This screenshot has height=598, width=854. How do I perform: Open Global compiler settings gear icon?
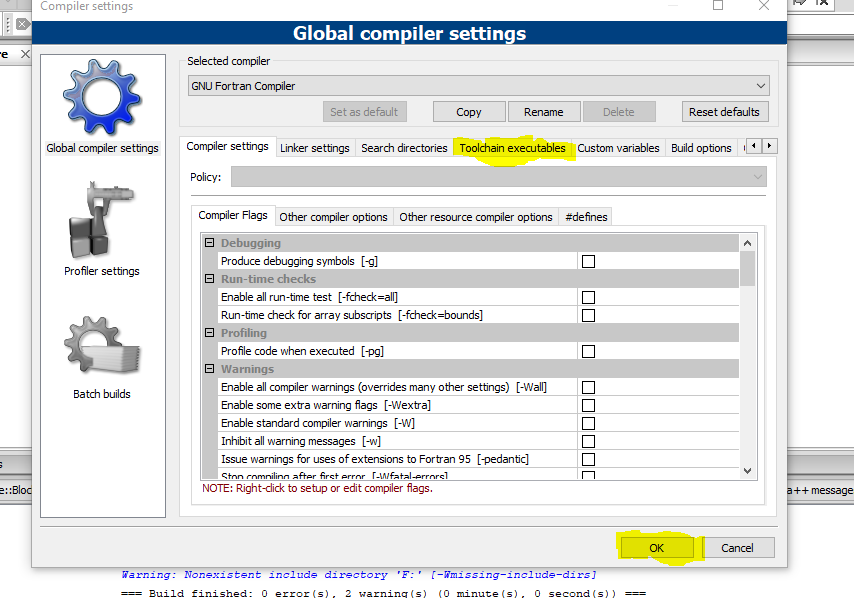tap(102, 97)
